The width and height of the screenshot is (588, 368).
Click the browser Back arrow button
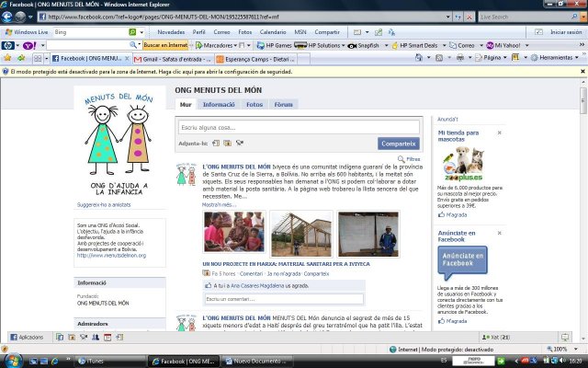coord(10,17)
